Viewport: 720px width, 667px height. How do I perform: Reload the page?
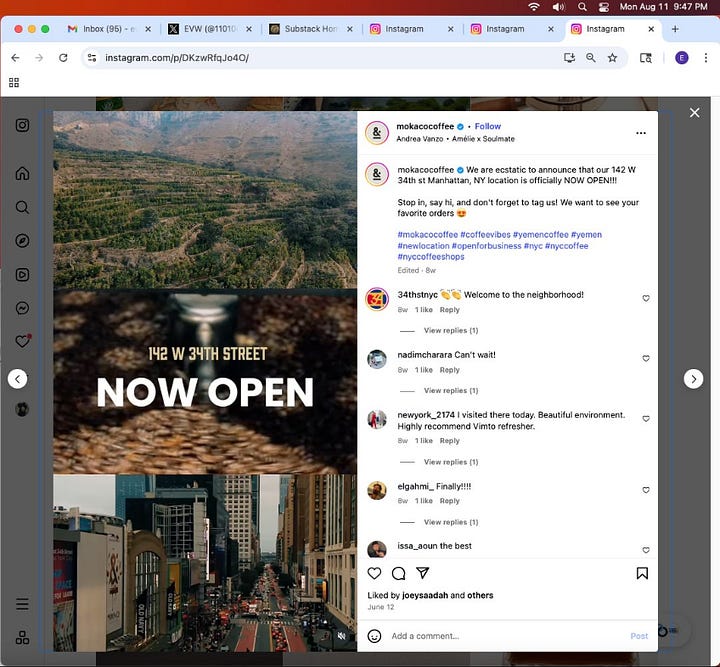(63, 58)
